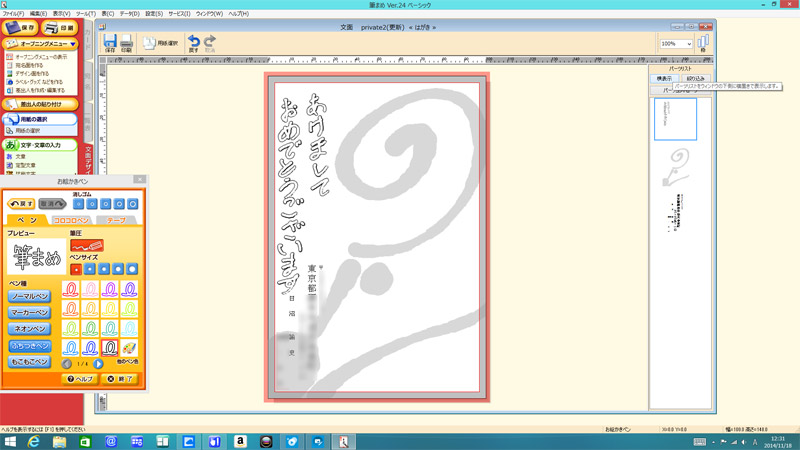Expand the 文字・文章の入力 section
This screenshot has width=800, height=450.
[40, 145]
